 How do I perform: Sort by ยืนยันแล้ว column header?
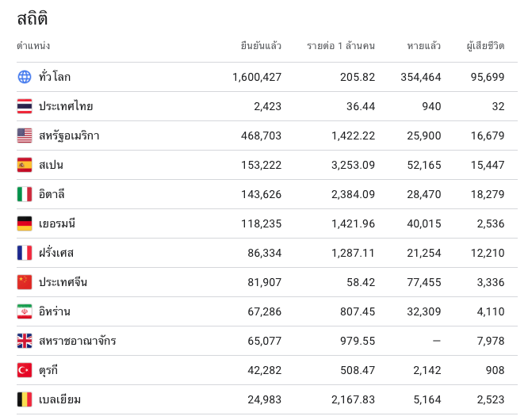click(x=261, y=45)
